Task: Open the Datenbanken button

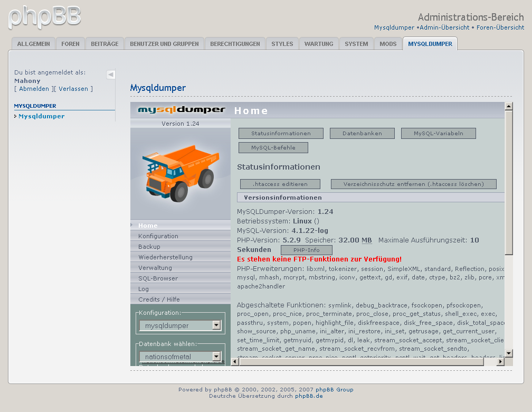Action: pos(362,133)
